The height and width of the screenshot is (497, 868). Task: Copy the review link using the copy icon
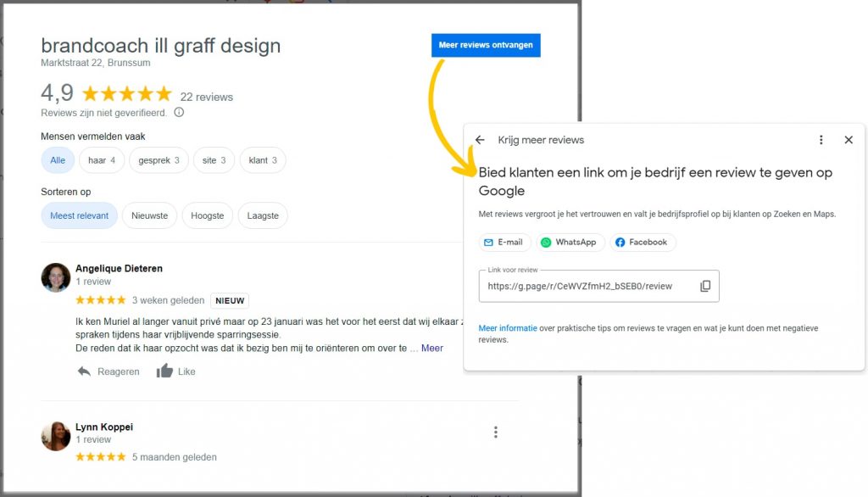(x=706, y=287)
